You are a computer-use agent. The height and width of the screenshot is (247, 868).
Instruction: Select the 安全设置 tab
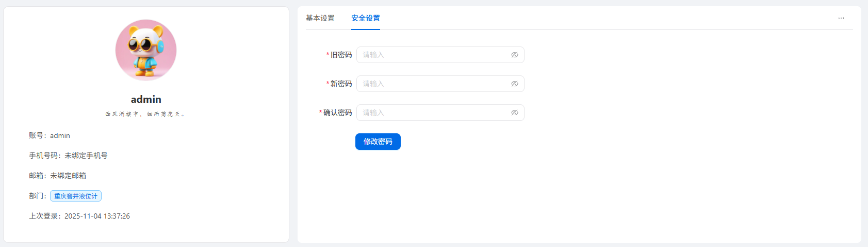[366, 18]
